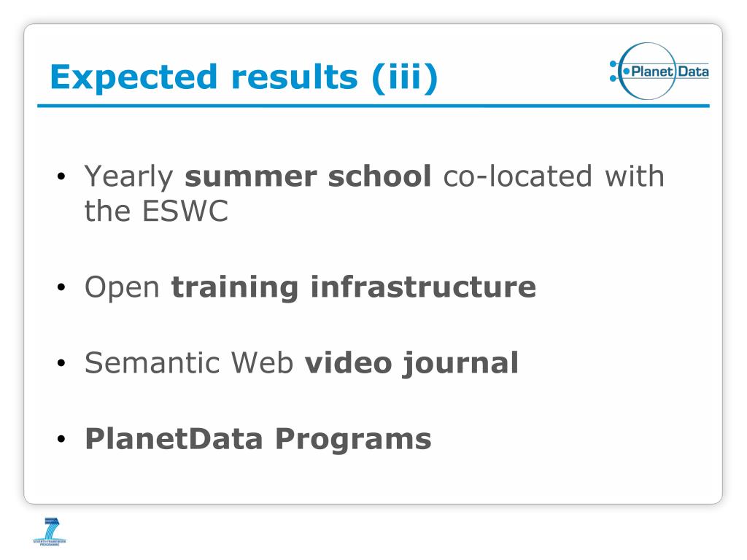Click the bold text summer school
The image size is (747, 560).
tap(309, 176)
